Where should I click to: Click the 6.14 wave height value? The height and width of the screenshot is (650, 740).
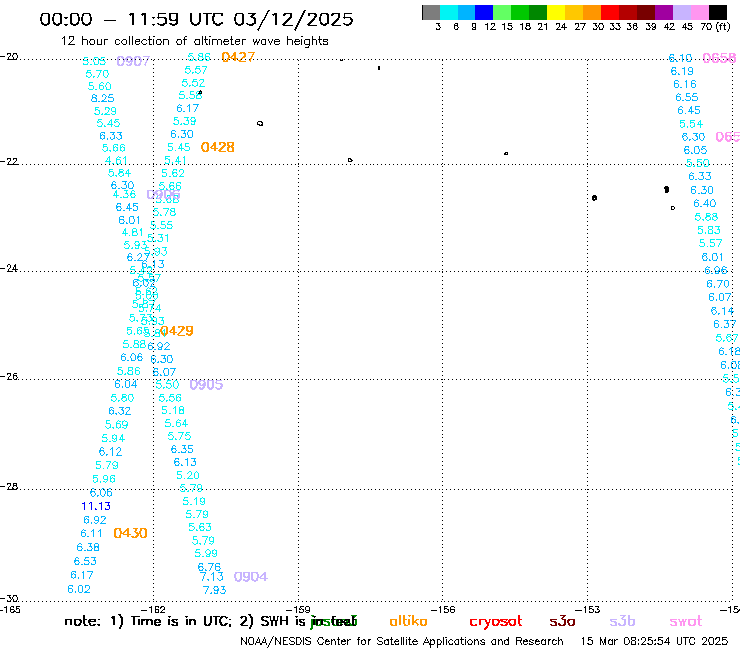tap(722, 311)
